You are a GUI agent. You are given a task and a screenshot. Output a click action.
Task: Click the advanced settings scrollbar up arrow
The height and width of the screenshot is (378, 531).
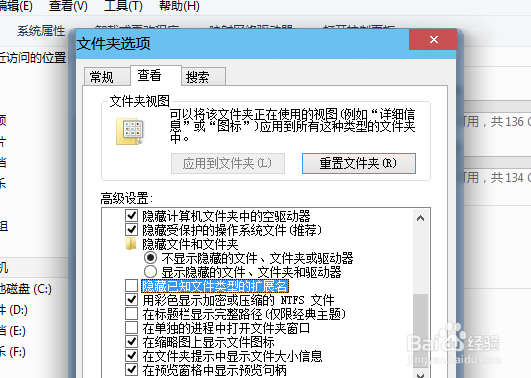[x=421, y=218]
